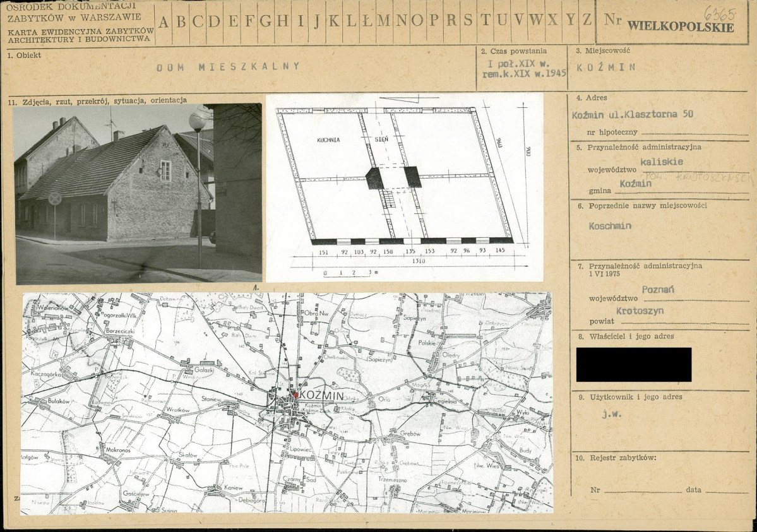
Task: Select the letter Ł index box
Action: point(367,21)
